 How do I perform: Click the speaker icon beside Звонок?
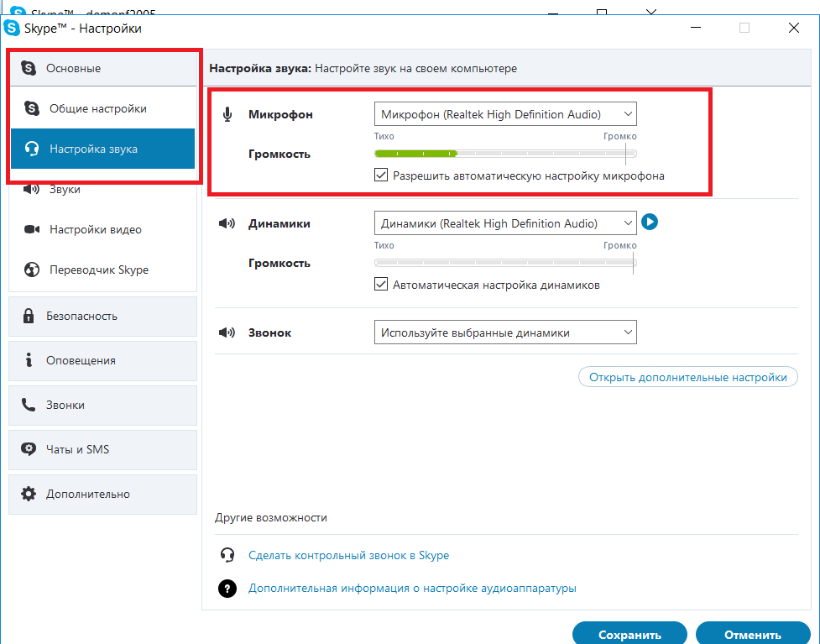[x=227, y=332]
